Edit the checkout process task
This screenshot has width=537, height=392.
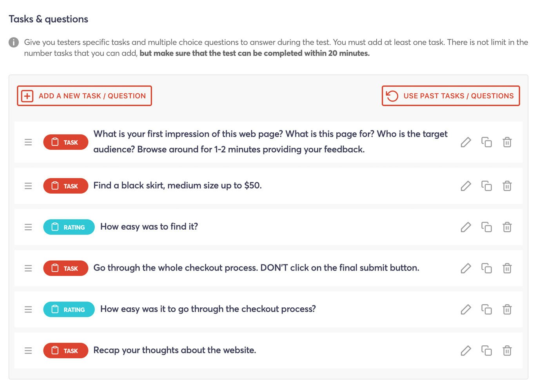click(466, 268)
